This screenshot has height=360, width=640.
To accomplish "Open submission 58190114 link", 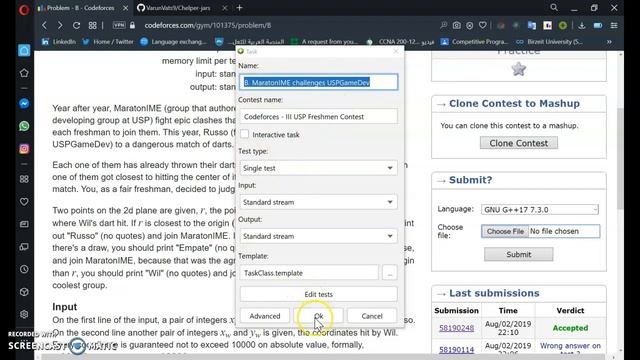I will pos(456,349).
